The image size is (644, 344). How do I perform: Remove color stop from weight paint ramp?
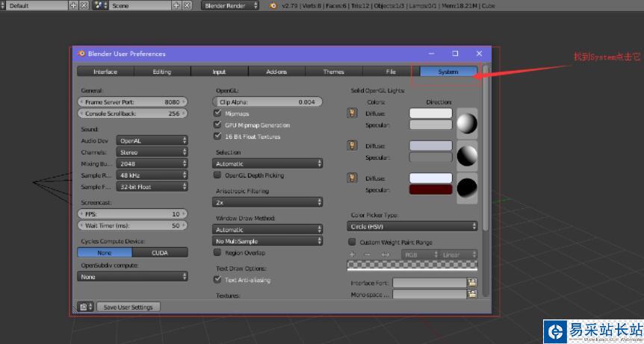[368, 254]
